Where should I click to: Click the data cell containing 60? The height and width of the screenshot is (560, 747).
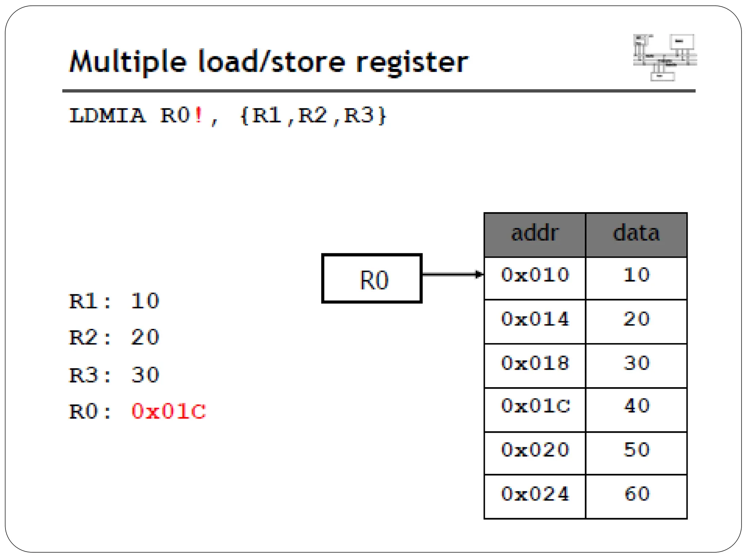coord(636,494)
